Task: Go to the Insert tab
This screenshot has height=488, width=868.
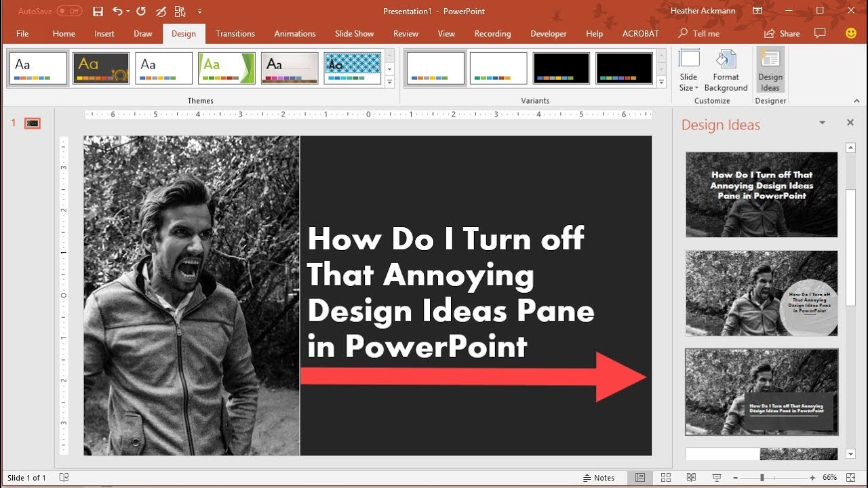Action: (x=104, y=33)
